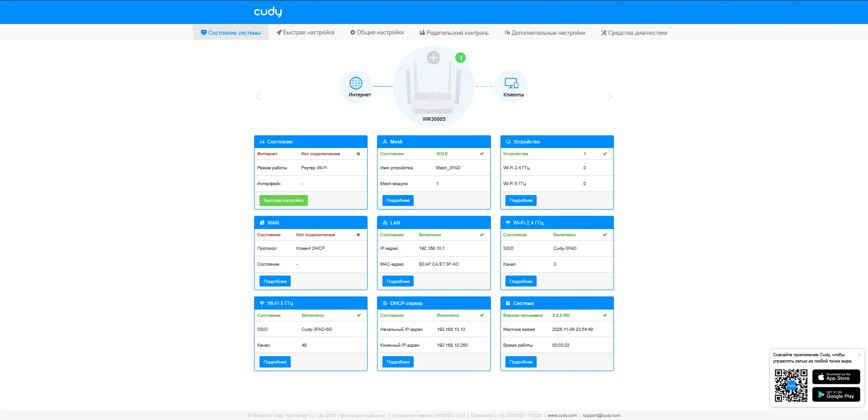Open the Родительский контроль tab
Image resolution: width=868 pixels, height=420 pixels.
[454, 33]
